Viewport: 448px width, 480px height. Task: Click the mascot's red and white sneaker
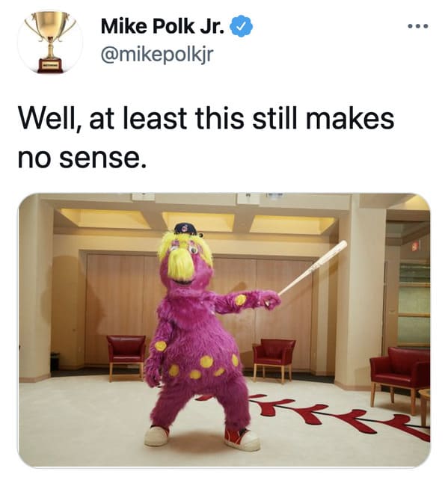tap(242, 440)
